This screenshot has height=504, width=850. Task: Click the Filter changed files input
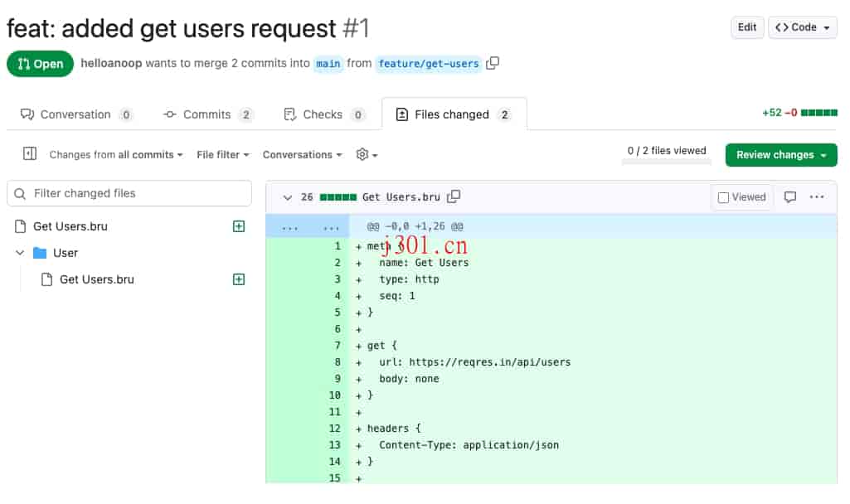(129, 193)
